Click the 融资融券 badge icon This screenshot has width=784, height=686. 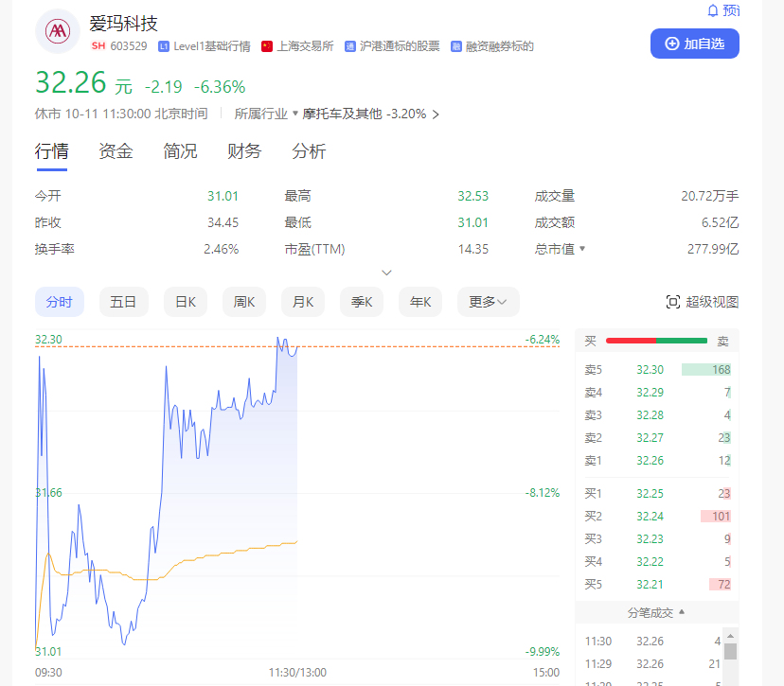456,46
